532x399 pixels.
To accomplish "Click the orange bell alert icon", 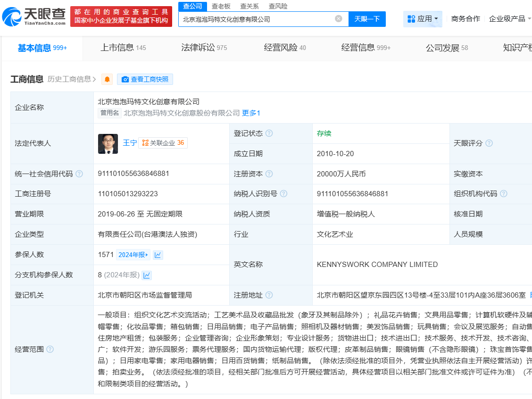I will click(x=107, y=79).
